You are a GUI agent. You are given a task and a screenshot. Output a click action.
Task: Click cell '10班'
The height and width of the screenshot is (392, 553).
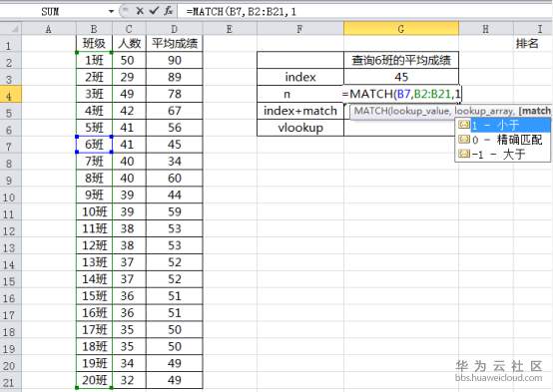tap(94, 211)
